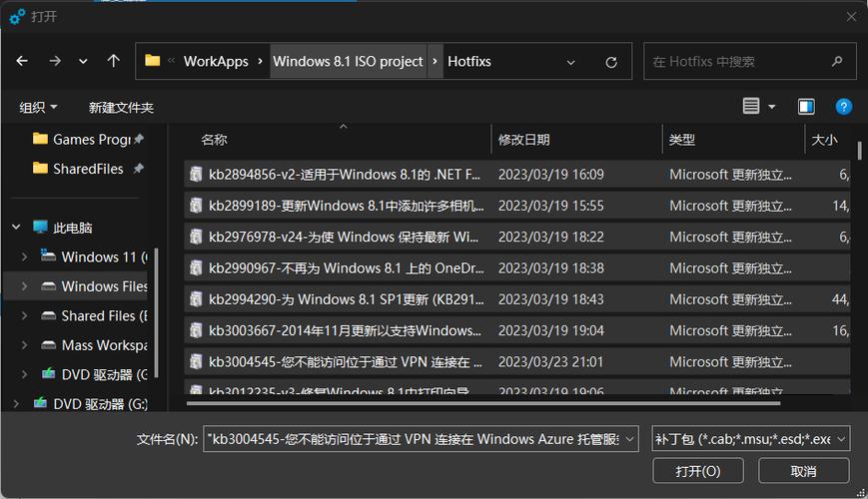868x499 pixels.
Task: Go back with the left arrow button
Action: pos(22,61)
